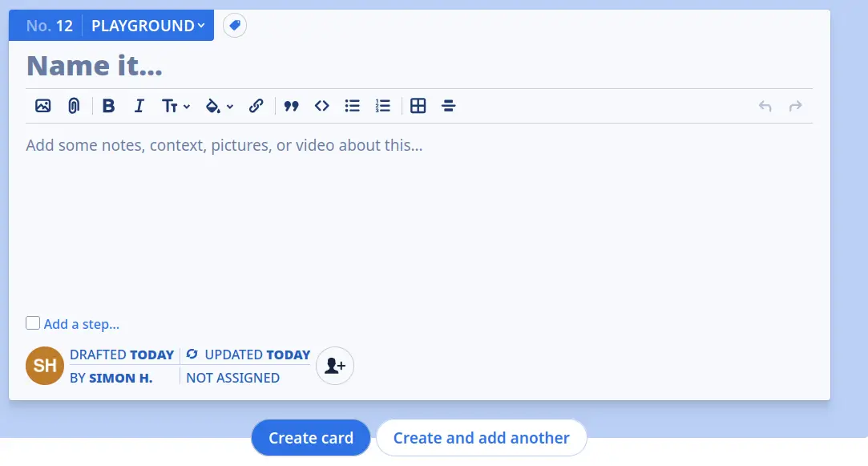Toggle bold formatting

(x=108, y=105)
